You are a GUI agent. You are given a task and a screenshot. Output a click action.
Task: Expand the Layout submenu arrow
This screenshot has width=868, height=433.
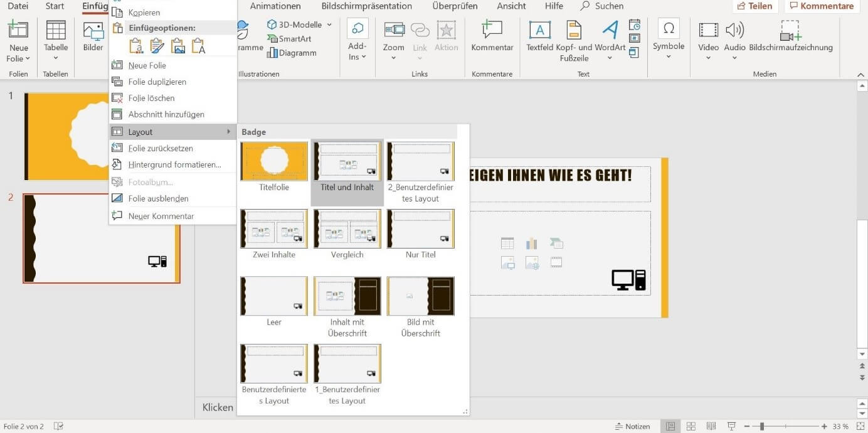[x=229, y=132]
